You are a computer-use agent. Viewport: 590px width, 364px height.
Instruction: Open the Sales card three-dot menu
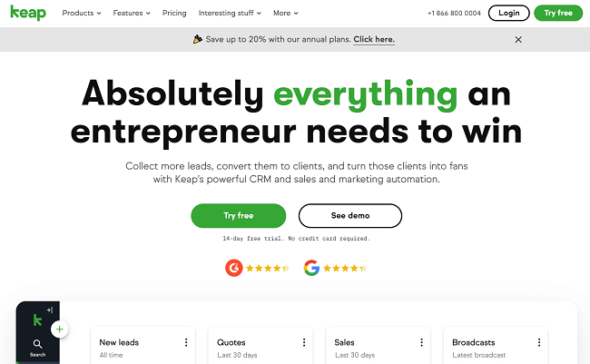(421, 342)
